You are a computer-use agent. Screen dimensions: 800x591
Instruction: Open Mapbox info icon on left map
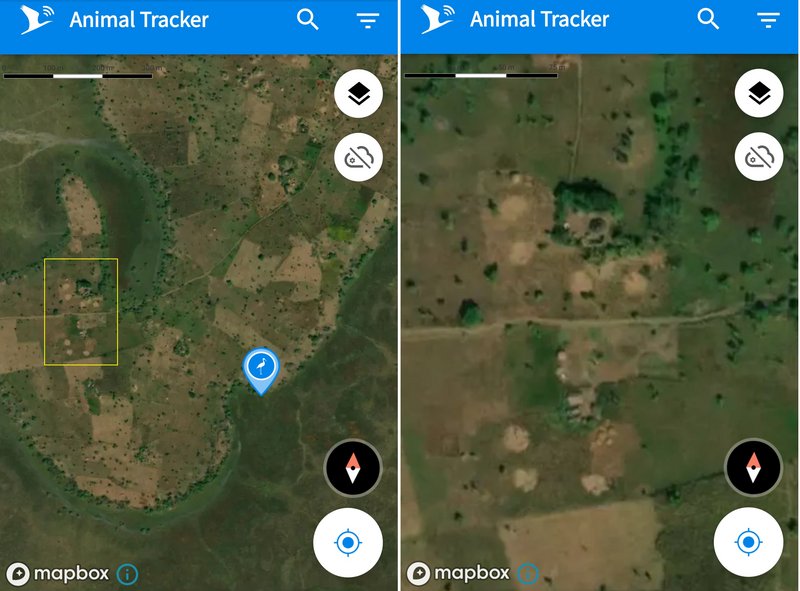(127, 574)
